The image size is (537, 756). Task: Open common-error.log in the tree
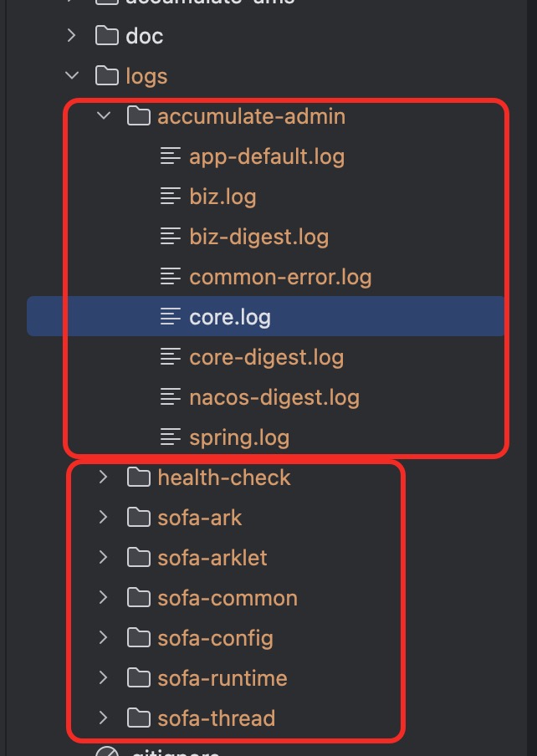(280, 277)
